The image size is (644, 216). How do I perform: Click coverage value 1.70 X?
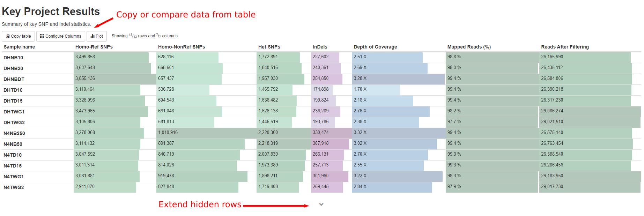360,89
